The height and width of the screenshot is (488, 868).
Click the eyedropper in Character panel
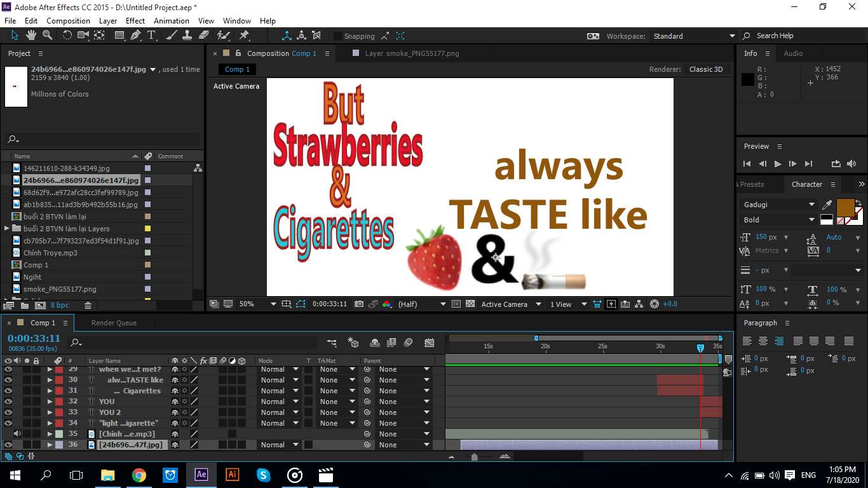[827, 205]
